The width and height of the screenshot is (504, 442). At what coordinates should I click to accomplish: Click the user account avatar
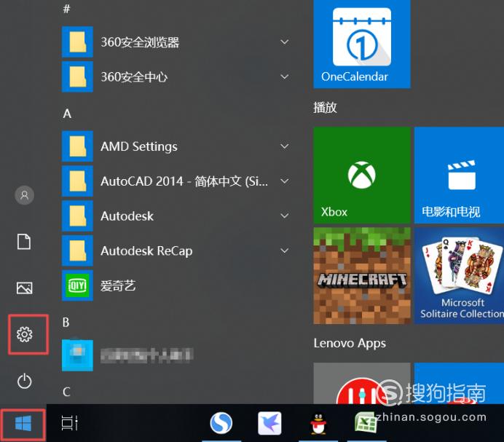[x=25, y=195]
